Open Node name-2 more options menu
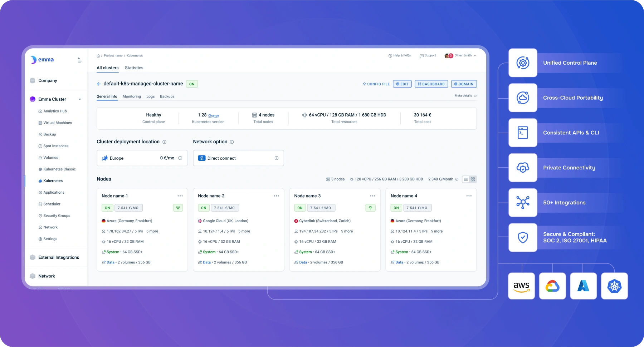The image size is (644, 347). click(276, 196)
